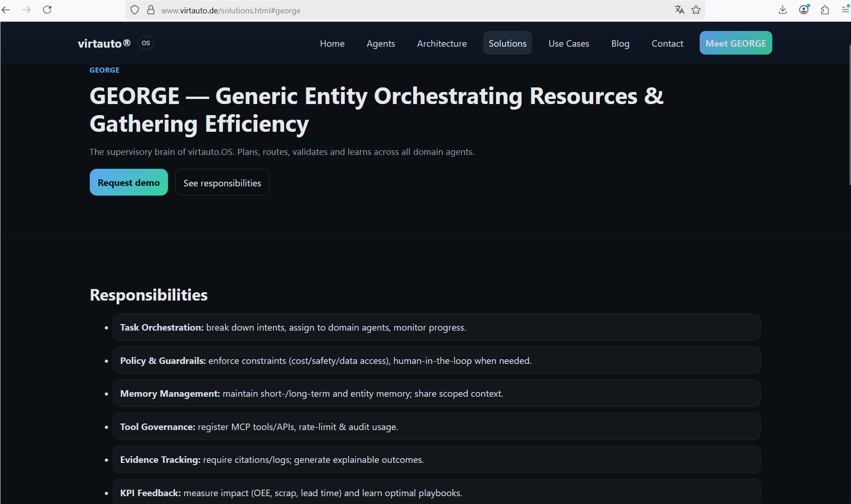Image resolution: width=851 pixels, height=504 pixels.
Task: Open the downloads icon
Action: pos(783,10)
